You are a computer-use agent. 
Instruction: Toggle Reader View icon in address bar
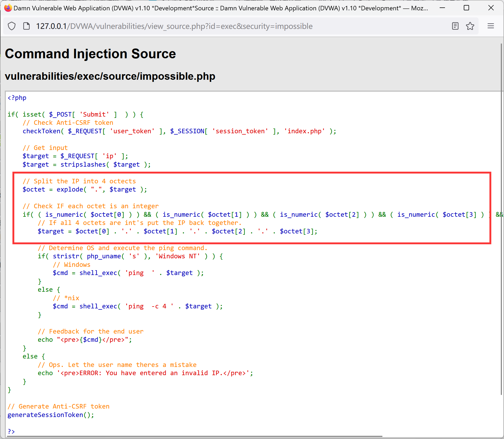tap(455, 26)
